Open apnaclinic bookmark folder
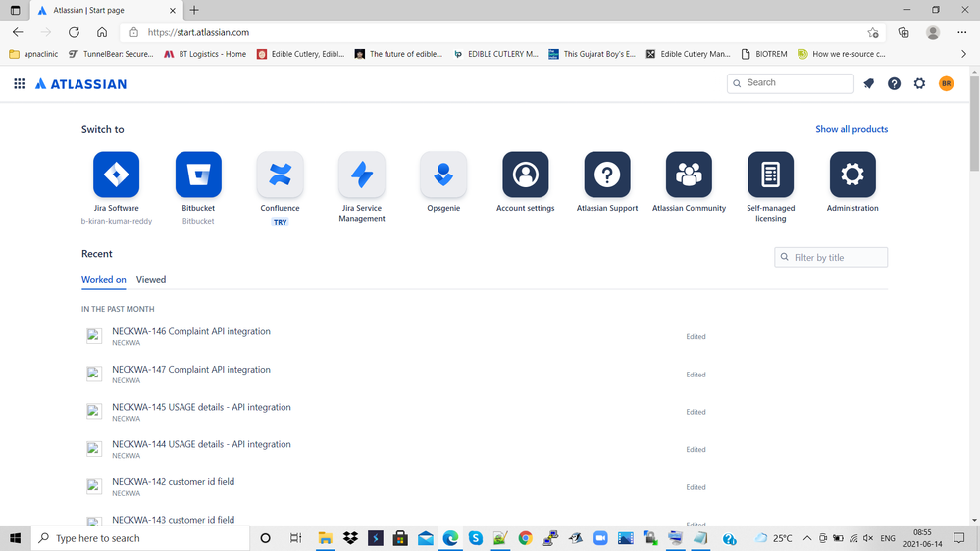Screen dimensions: 980x551 point(33,54)
